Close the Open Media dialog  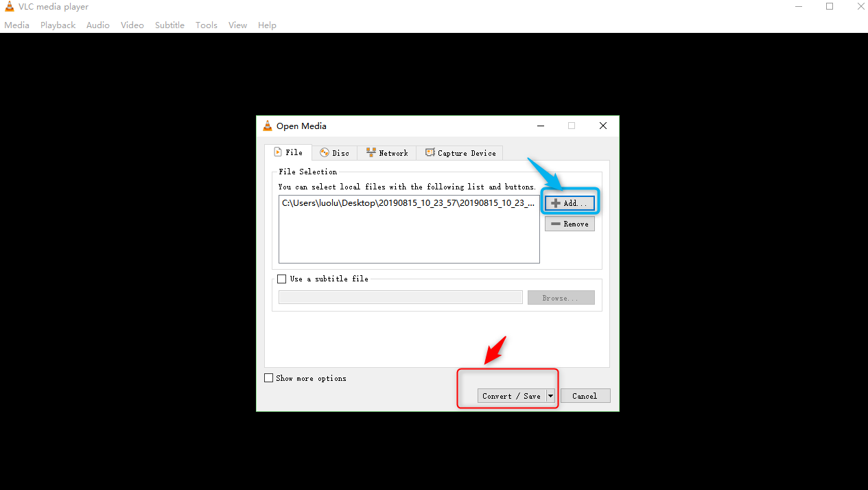[x=603, y=126]
